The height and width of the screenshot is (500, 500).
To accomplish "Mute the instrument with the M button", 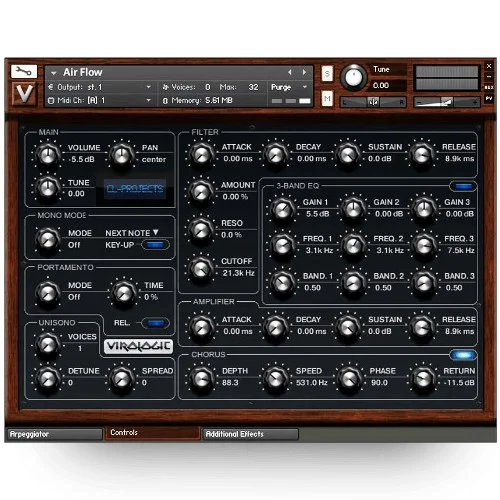I will pos(327,99).
